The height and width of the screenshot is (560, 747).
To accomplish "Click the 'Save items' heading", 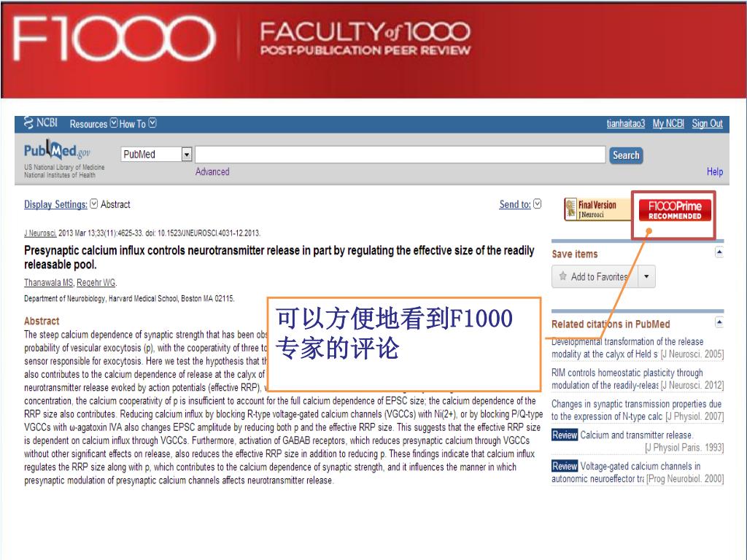I will coord(575,254).
